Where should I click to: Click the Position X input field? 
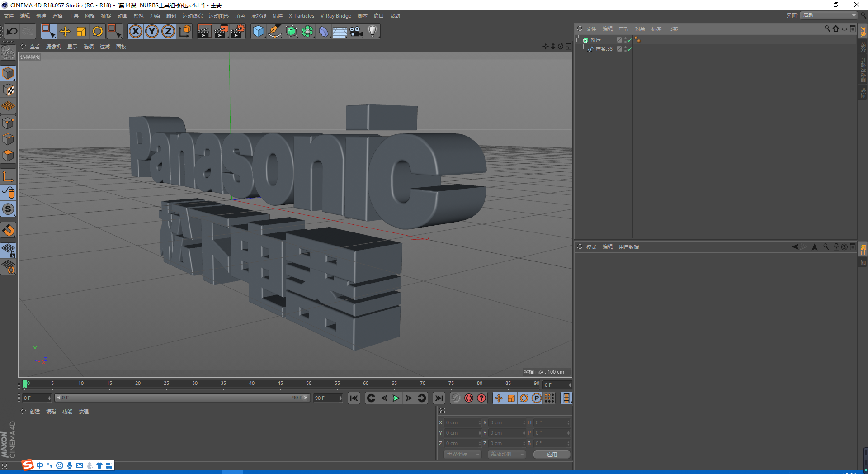coord(463,422)
